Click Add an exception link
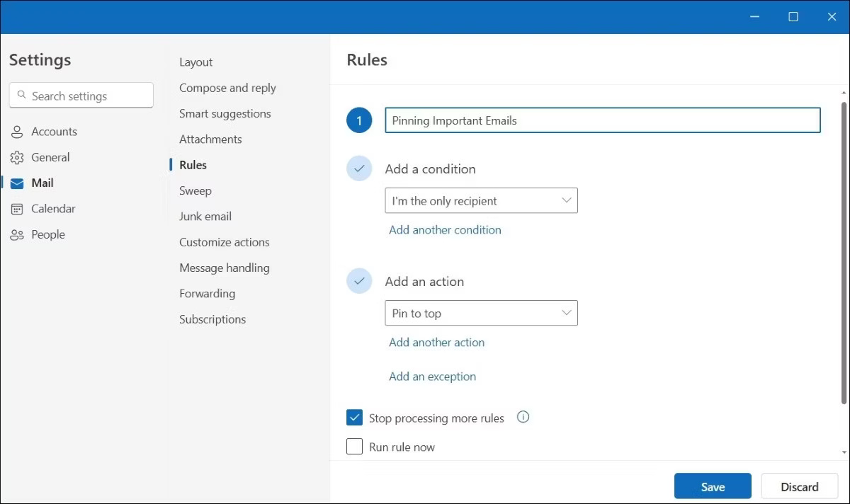This screenshot has width=850, height=504. click(432, 377)
